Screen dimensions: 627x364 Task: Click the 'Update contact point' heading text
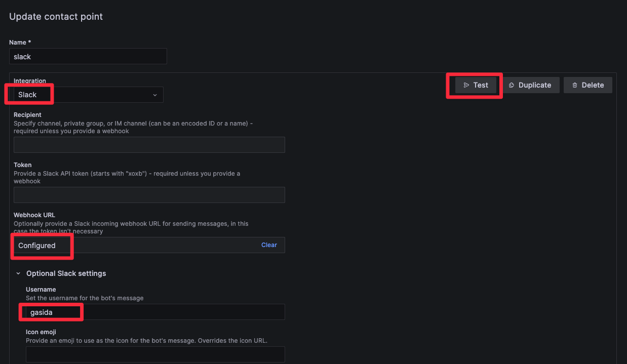(56, 16)
